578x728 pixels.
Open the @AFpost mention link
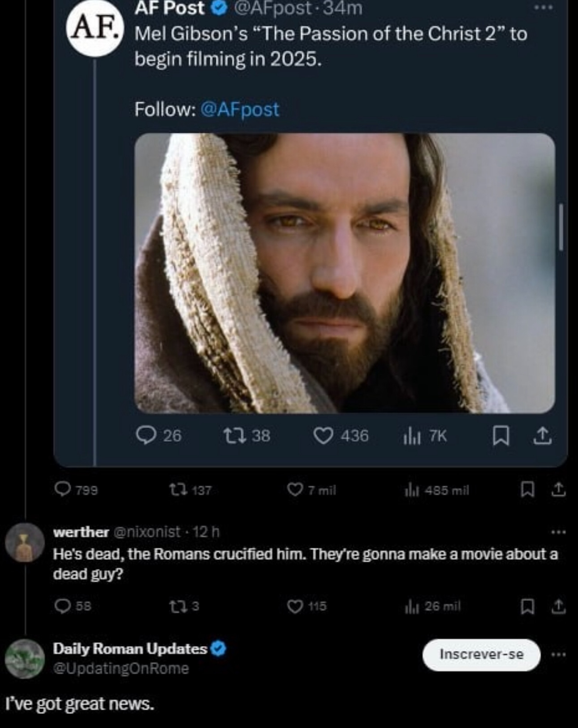point(240,109)
